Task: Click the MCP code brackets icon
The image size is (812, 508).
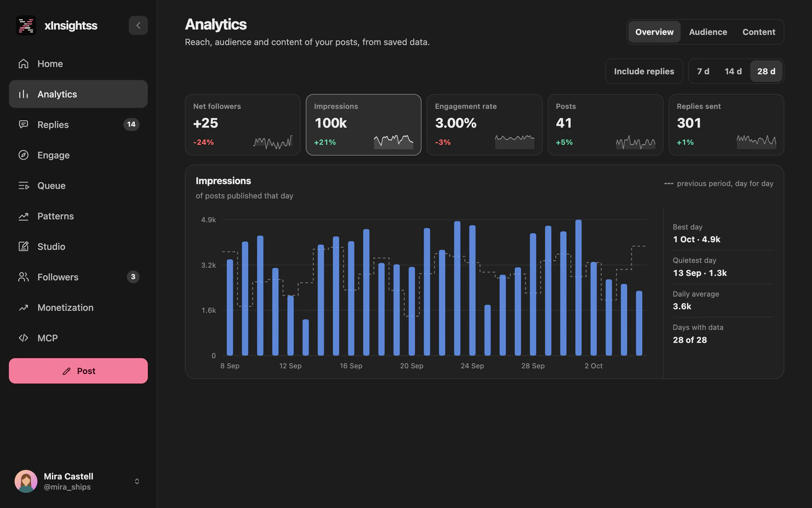Action: (23, 338)
